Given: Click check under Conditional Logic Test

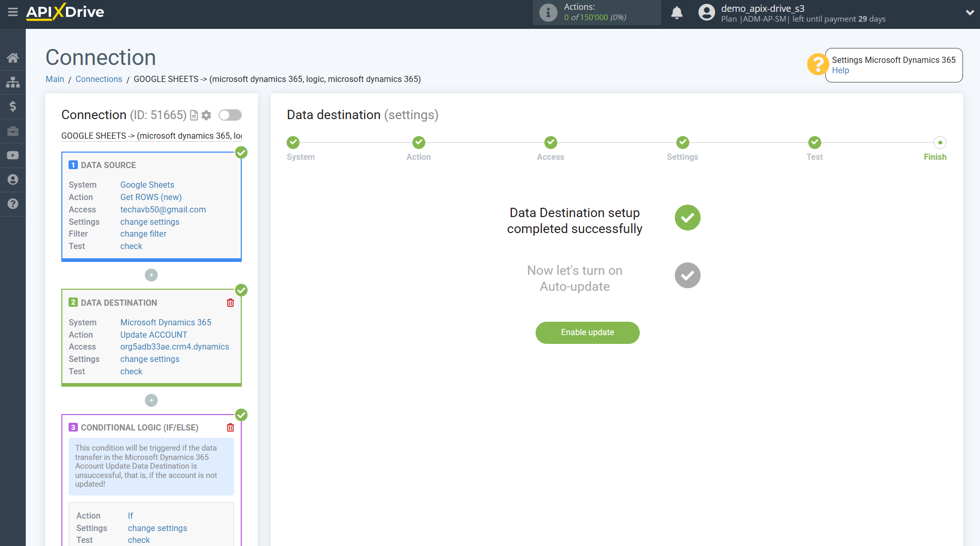Looking at the screenshot, I should click(139, 540).
